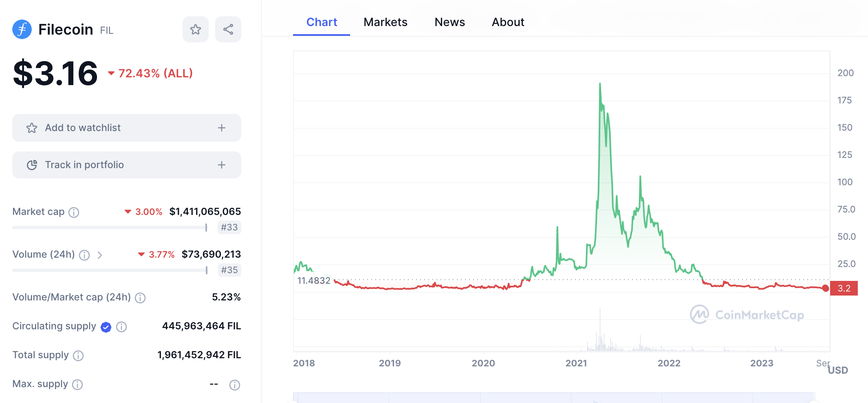868x403 pixels.
Task: Click the 11.4832 opening price label
Action: pyautogui.click(x=314, y=280)
